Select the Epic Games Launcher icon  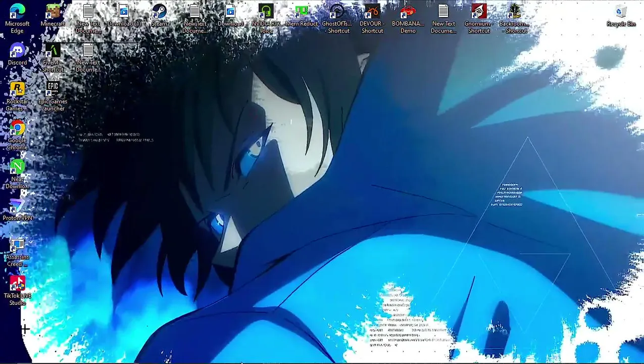(x=53, y=97)
